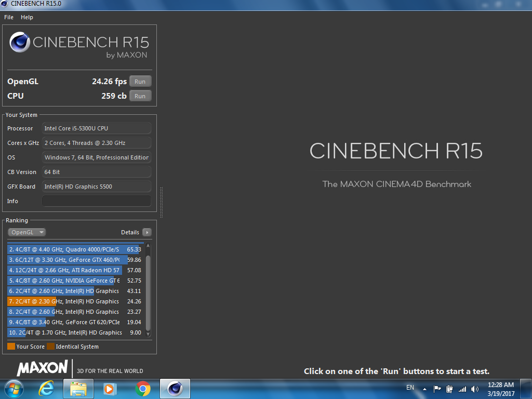This screenshot has height=399, width=532.
Task: Click the Show Desktop strip in the taskbar corner
Action: (x=526, y=389)
